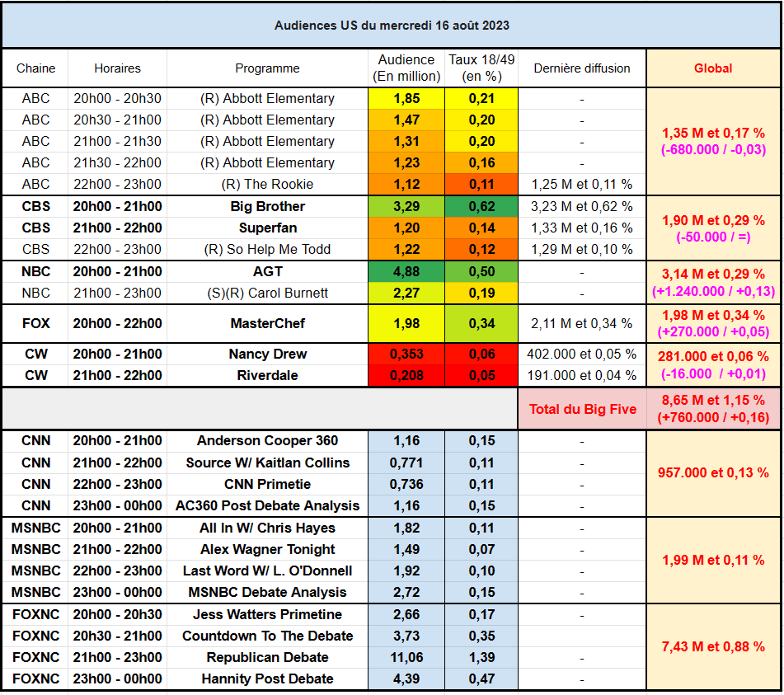The image size is (784, 695).
Task: Click the red "Global" header cell
Action: tap(713, 68)
